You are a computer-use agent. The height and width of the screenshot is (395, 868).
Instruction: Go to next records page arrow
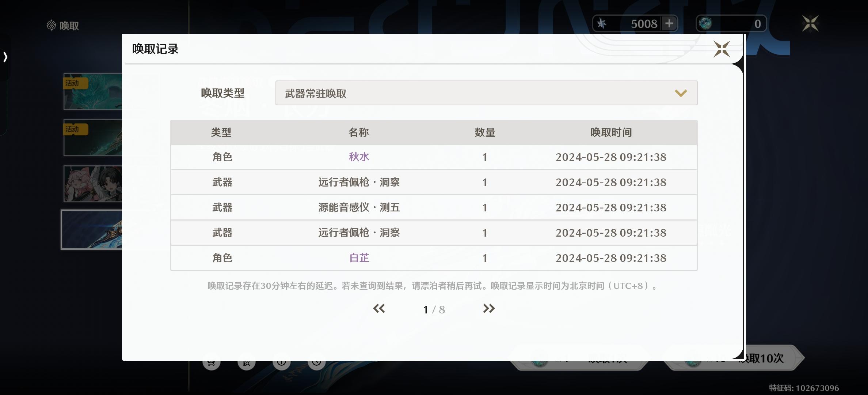coord(488,309)
